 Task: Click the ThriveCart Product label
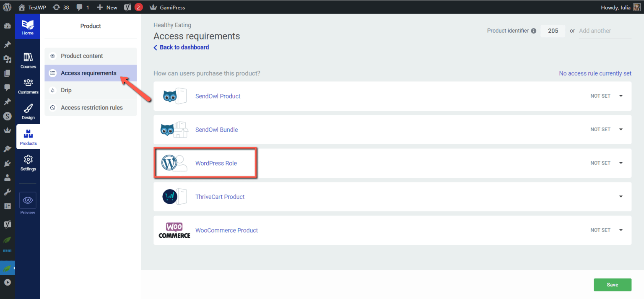coord(220,197)
